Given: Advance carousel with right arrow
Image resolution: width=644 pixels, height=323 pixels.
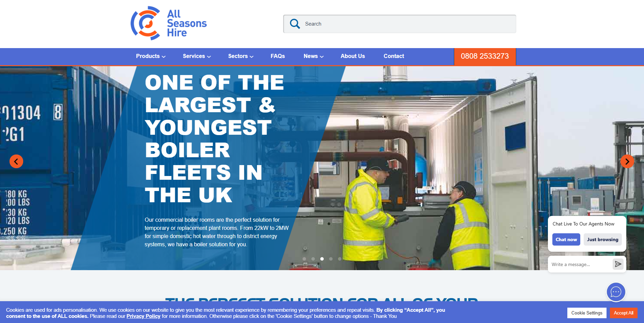Looking at the screenshot, I should click(x=627, y=161).
